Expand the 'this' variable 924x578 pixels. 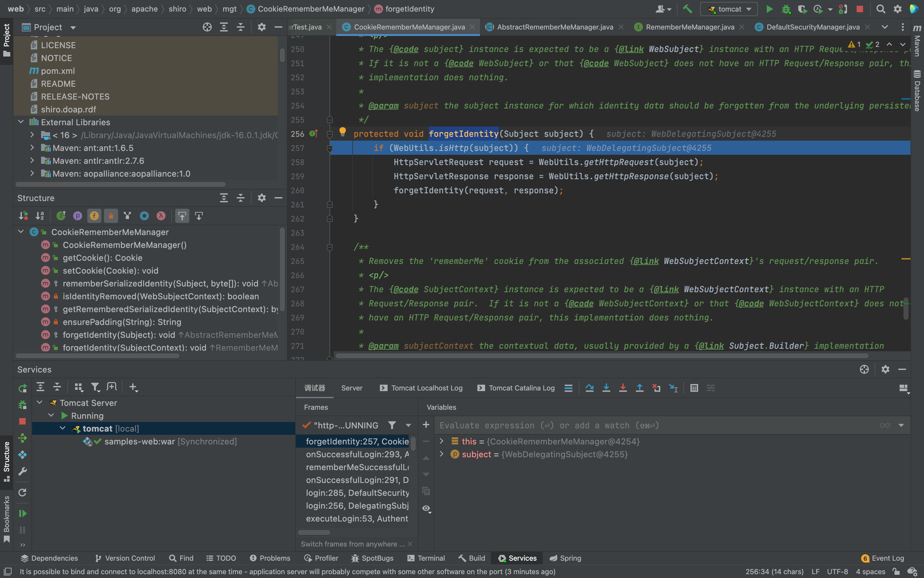442,441
